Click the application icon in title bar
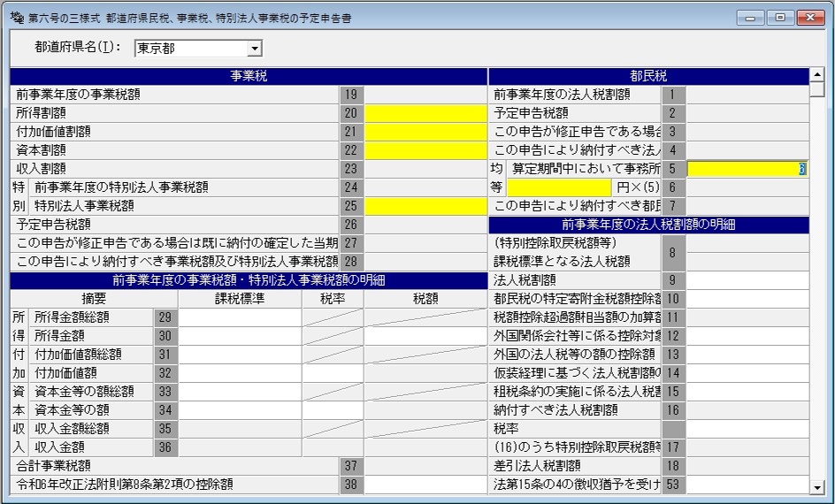835x504 pixels. [17, 18]
